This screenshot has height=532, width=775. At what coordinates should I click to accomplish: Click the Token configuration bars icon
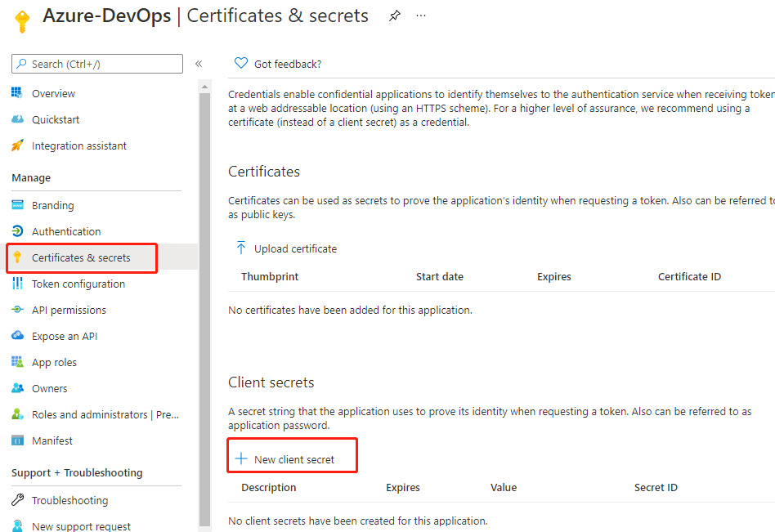[17, 283]
